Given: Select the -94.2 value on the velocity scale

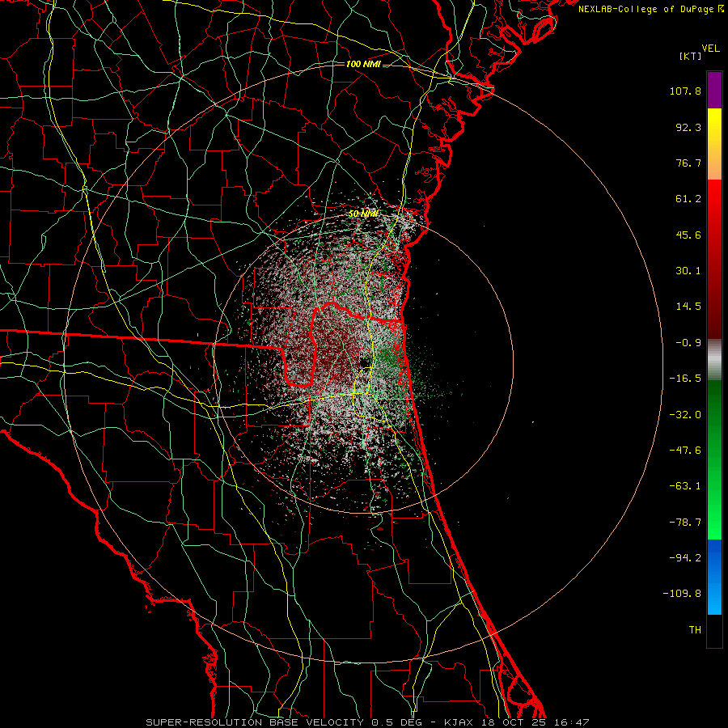Looking at the screenshot, I should 685,558.
